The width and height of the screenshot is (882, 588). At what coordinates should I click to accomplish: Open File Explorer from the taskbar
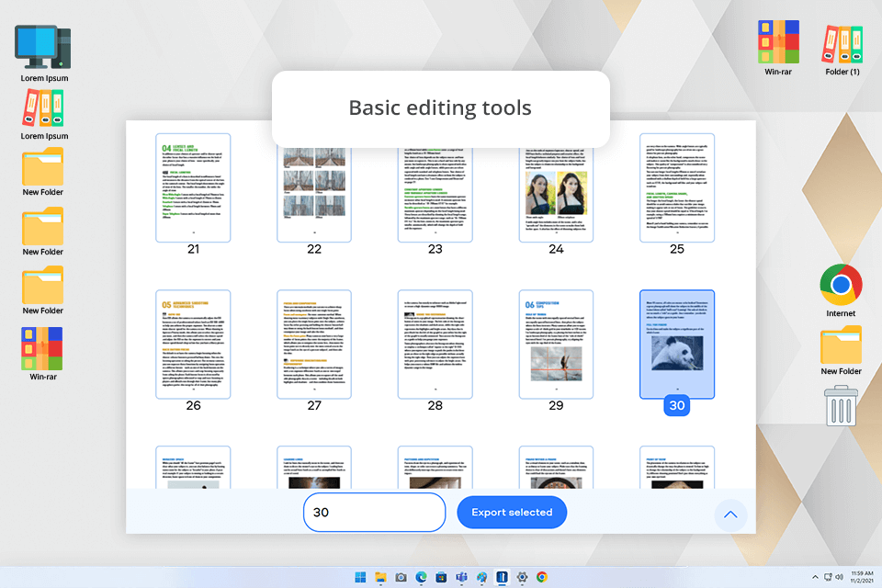pos(380,577)
